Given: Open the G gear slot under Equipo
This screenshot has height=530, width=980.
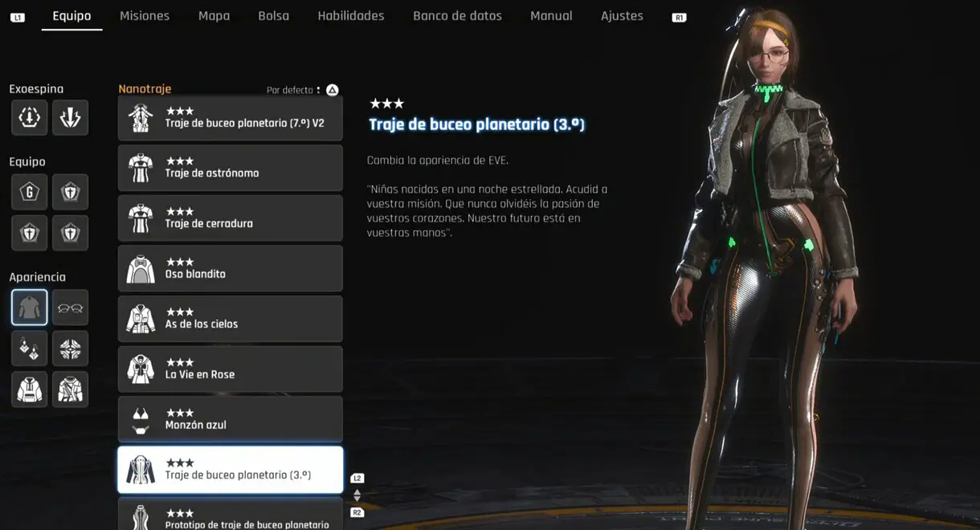Looking at the screenshot, I should tap(29, 192).
